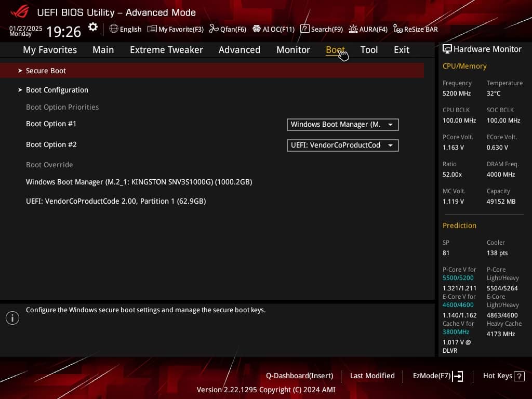This screenshot has width=532, height=399.
Task: Click the information circle icon
Action: click(x=12, y=318)
